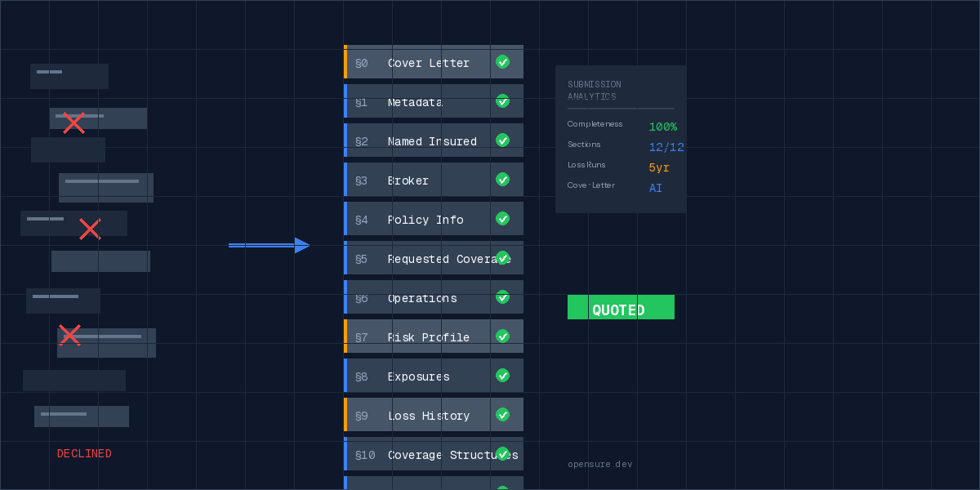Toggle the Named Insured check
The height and width of the screenshot is (490, 980).
pos(502,140)
